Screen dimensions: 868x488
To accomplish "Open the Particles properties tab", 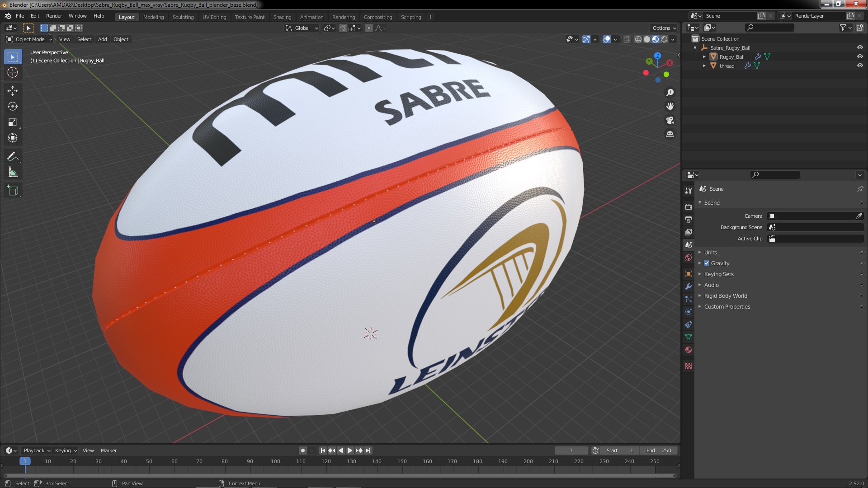I will pos(689,299).
